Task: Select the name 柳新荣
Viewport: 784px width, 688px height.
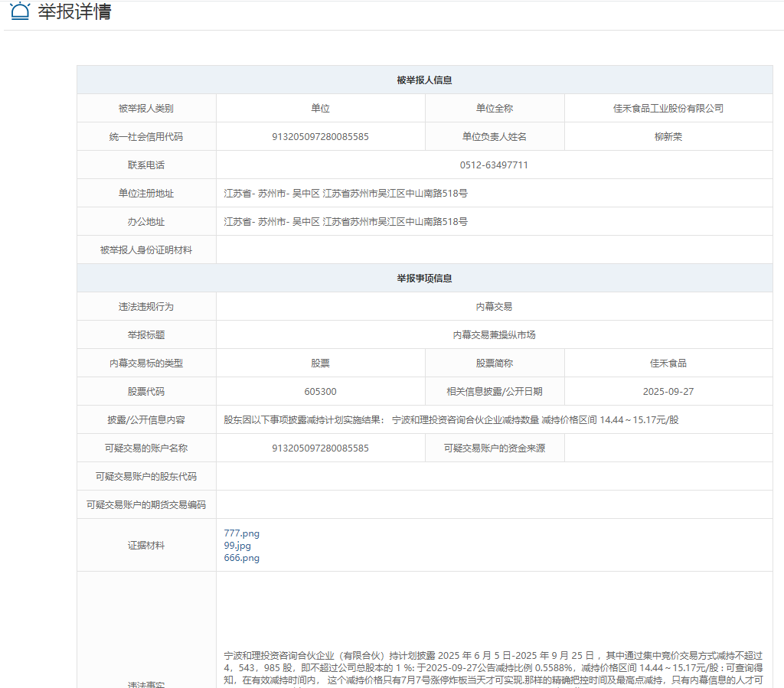Action: pos(668,137)
